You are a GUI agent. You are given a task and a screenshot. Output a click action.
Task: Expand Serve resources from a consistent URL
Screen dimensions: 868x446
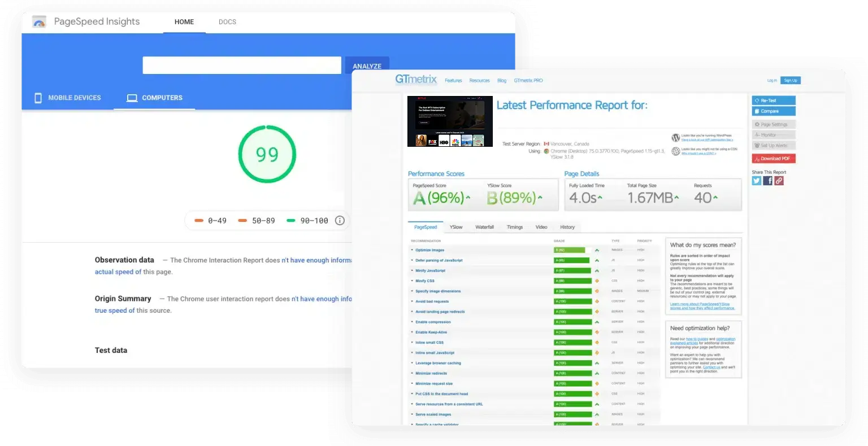click(x=449, y=404)
